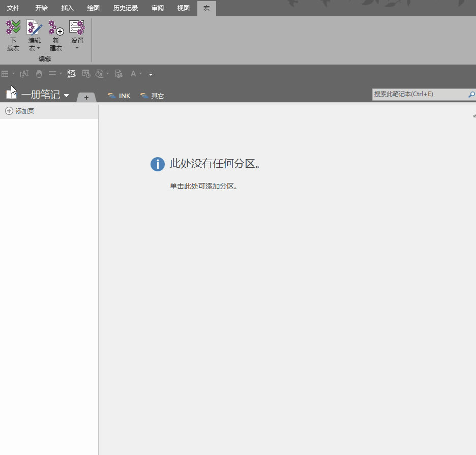476x455 pixels.
Task: Select the hand panning tool
Action: 39,74
